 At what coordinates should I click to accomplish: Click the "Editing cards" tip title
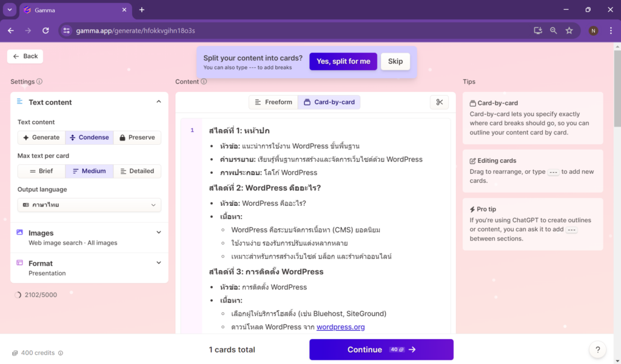pos(497,160)
